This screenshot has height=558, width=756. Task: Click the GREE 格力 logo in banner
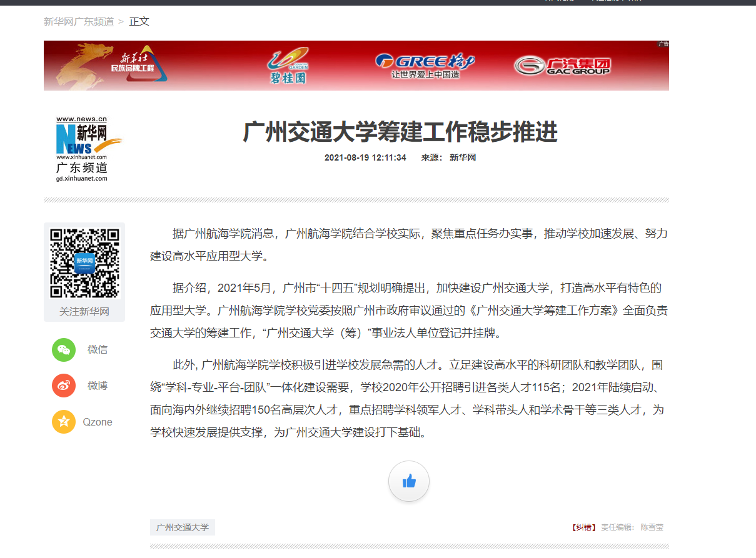pyautogui.click(x=425, y=66)
